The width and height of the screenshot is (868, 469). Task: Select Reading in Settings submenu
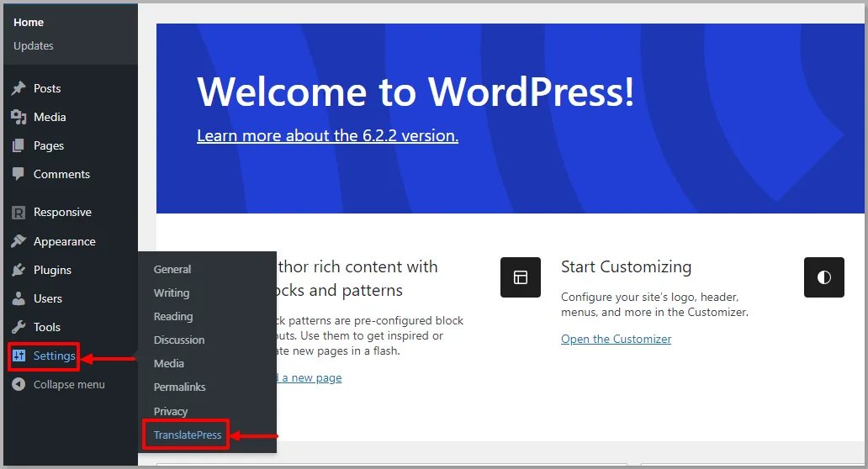coord(173,316)
